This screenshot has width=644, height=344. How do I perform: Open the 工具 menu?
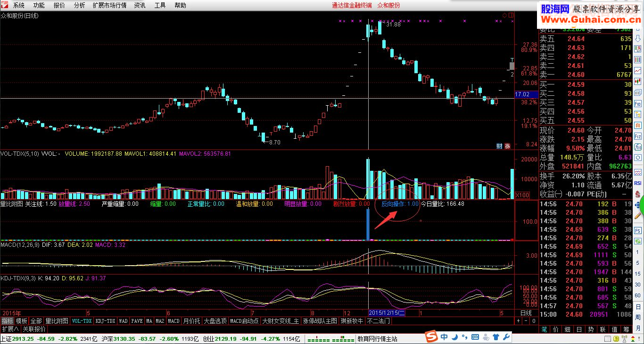pos(160,5)
